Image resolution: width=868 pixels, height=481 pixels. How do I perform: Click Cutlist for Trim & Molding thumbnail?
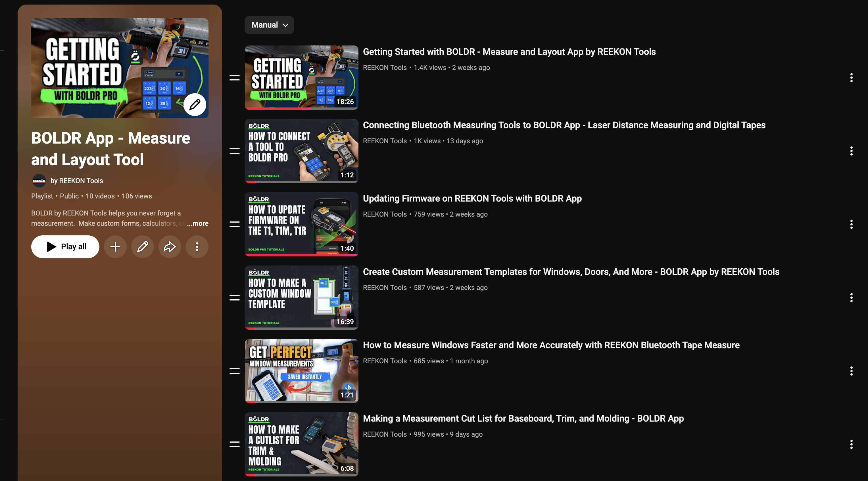(x=302, y=444)
